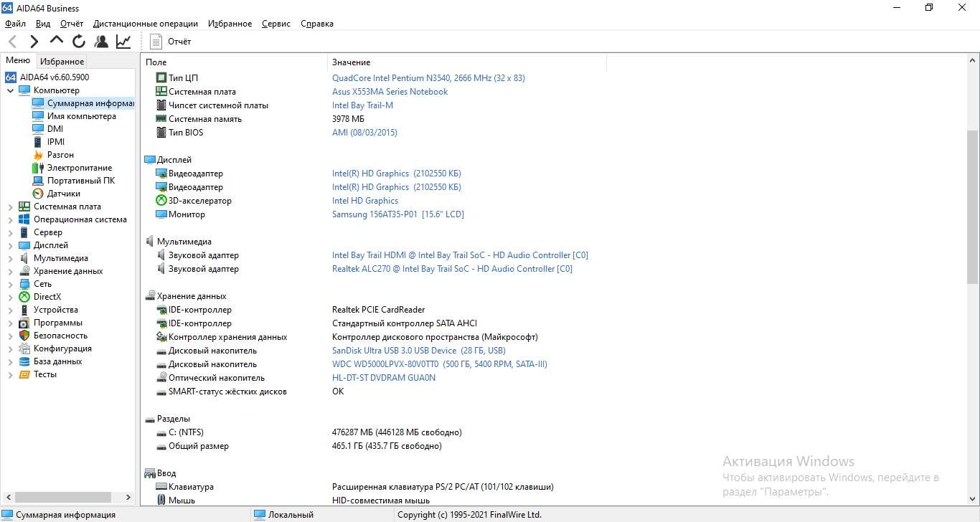Screen dimensions: 980x522
Task: Click the Хранение данных drive icon
Action: click(24, 271)
